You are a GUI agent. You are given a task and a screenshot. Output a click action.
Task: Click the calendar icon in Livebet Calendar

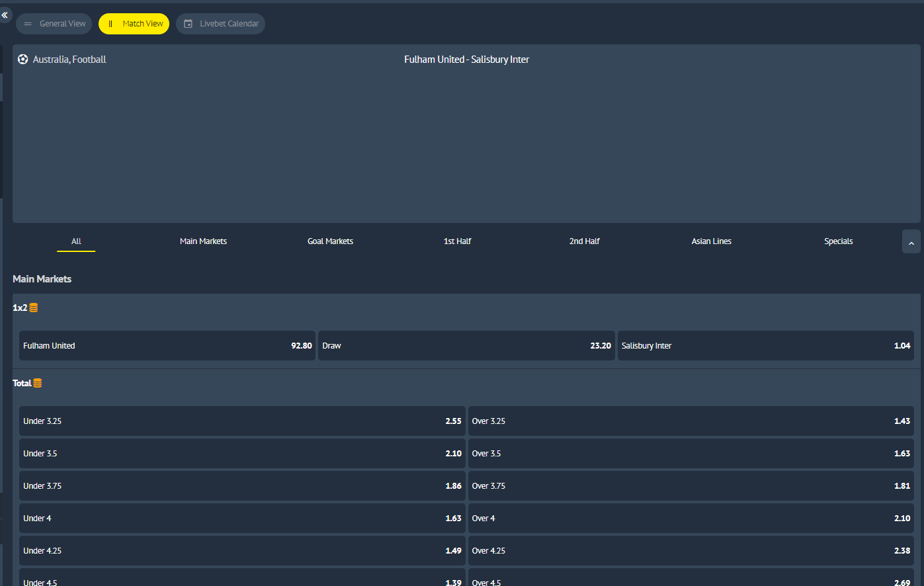click(188, 24)
